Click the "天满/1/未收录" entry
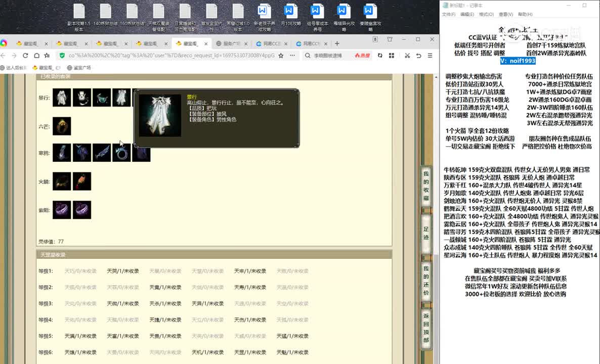 (80, 336)
